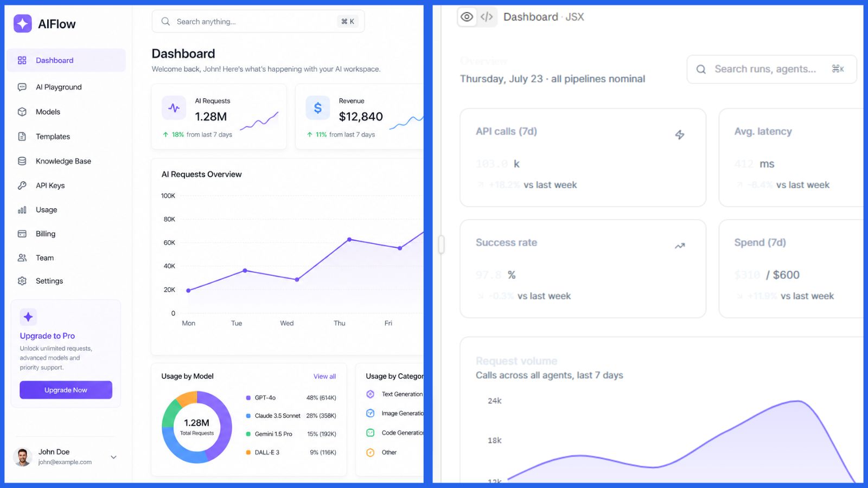This screenshot has height=488, width=868.
Task: Click View all in Usage by Model
Action: pyautogui.click(x=324, y=376)
